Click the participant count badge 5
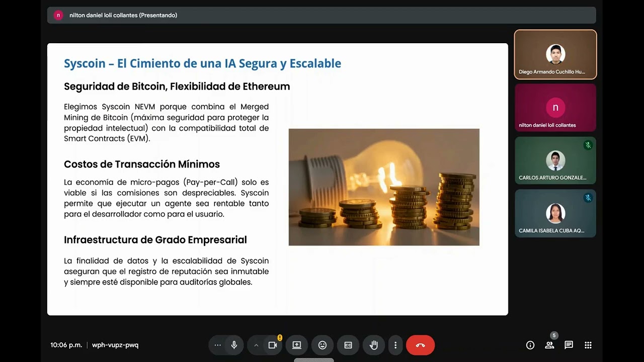Viewport: 644px width, 362px height. click(x=554, y=335)
